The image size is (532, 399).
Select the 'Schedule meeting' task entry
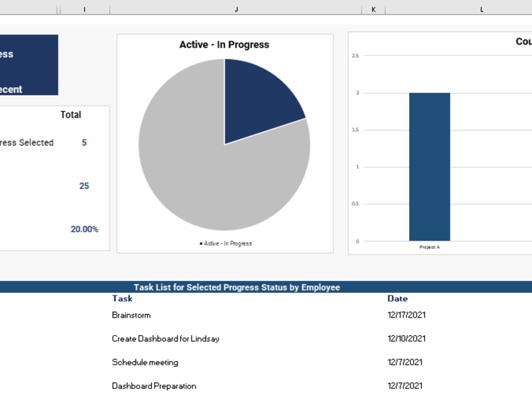tap(145, 362)
